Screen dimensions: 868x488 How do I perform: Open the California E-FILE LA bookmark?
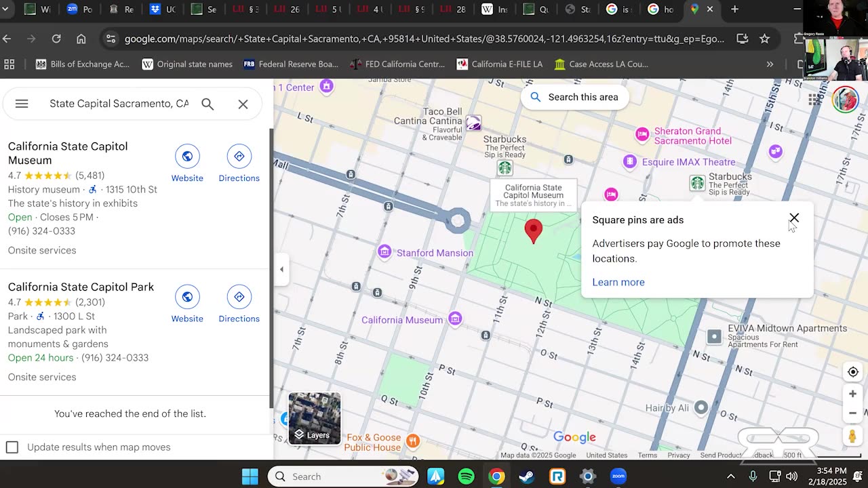[500, 64]
